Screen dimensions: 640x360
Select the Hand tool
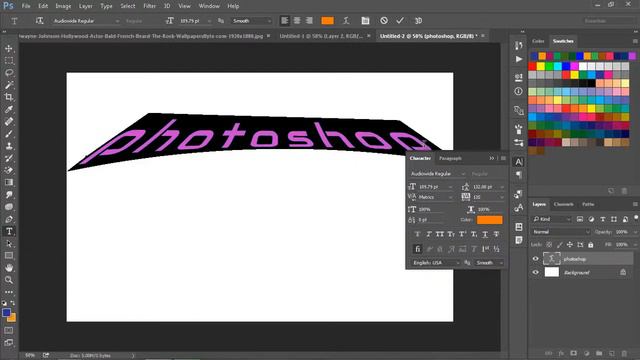tap(9, 268)
